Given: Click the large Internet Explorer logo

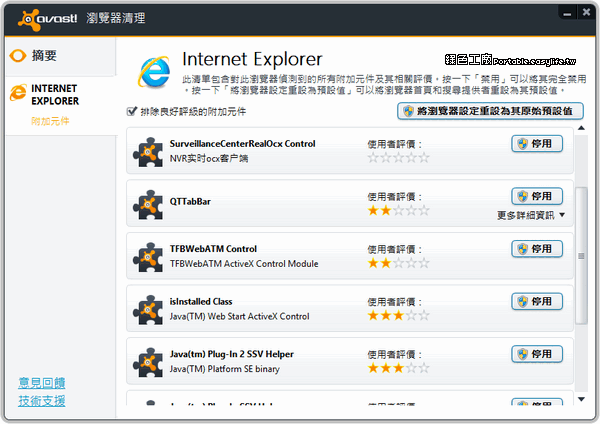Looking at the screenshot, I should (x=154, y=72).
